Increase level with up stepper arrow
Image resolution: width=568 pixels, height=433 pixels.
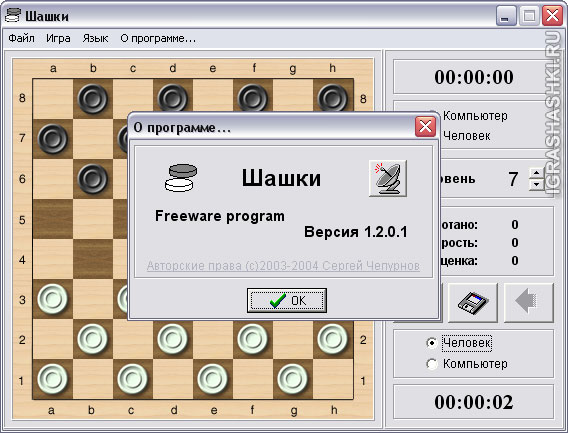click(536, 172)
